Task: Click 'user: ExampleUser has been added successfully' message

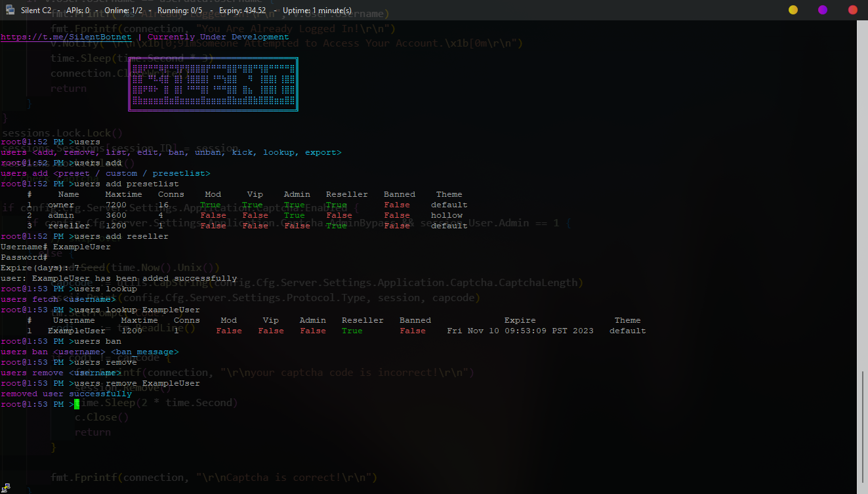Action: click(119, 278)
